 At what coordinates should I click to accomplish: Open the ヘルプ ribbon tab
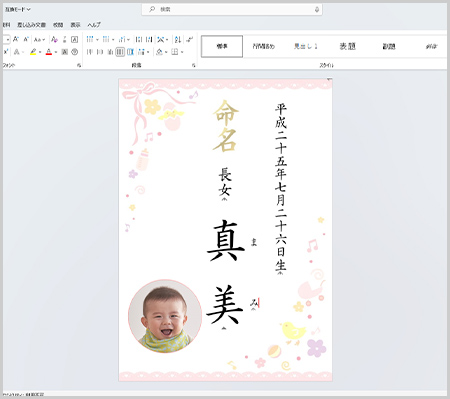tap(94, 25)
